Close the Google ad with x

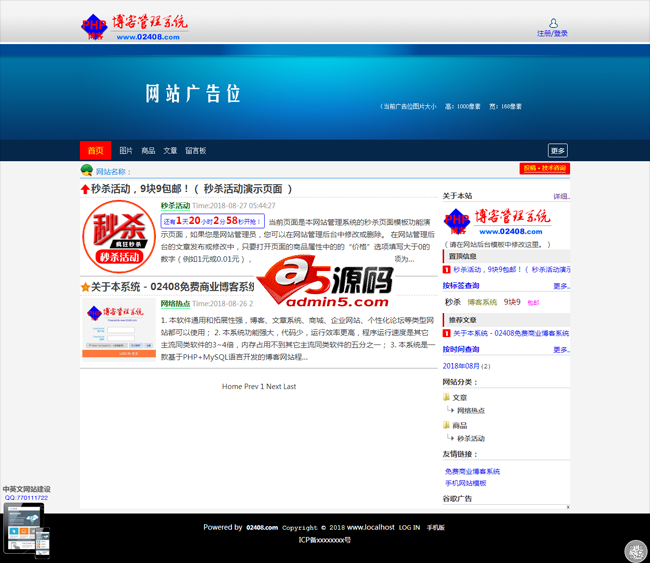click(568, 507)
